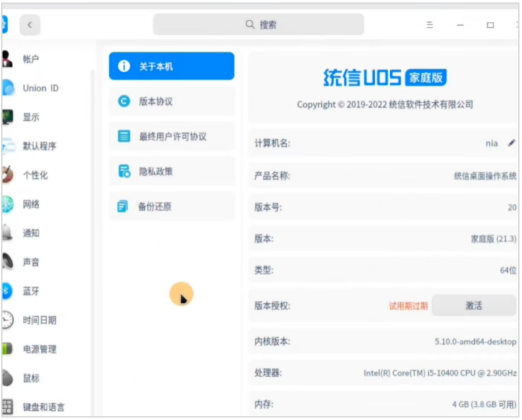Screen dimensions: 522x420
Task: Select Union ID label in sidebar
Action: 40,88
